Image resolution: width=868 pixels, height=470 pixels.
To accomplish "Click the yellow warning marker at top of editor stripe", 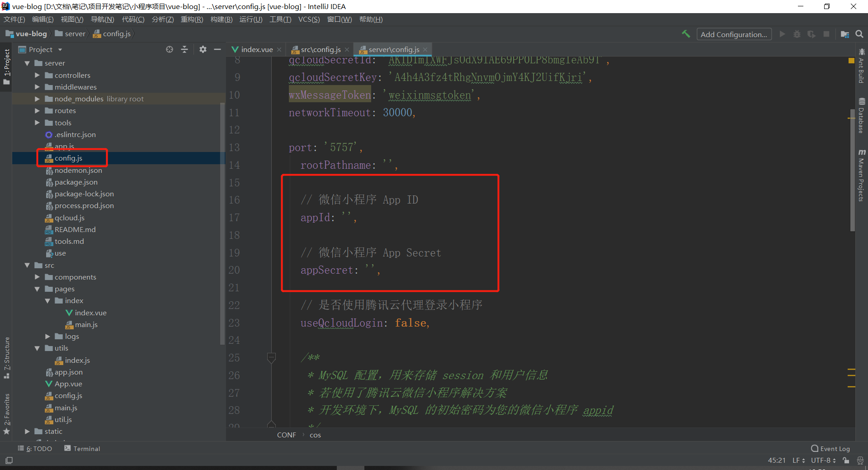I will coord(851,61).
